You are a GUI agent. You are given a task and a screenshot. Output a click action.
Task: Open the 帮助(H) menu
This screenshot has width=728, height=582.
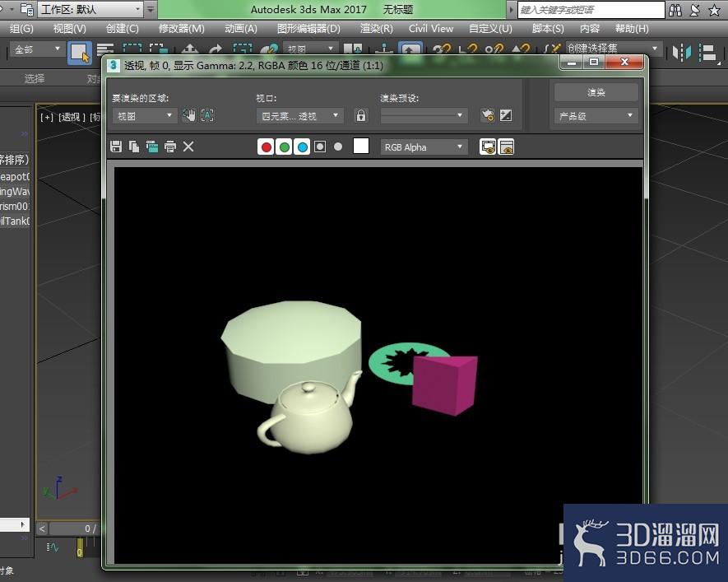632,29
